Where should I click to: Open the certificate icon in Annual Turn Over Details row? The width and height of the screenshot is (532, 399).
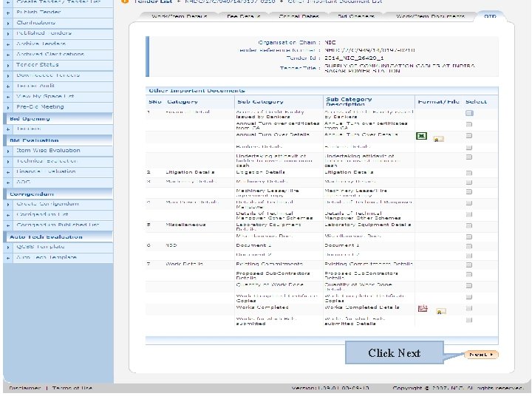click(438, 139)
